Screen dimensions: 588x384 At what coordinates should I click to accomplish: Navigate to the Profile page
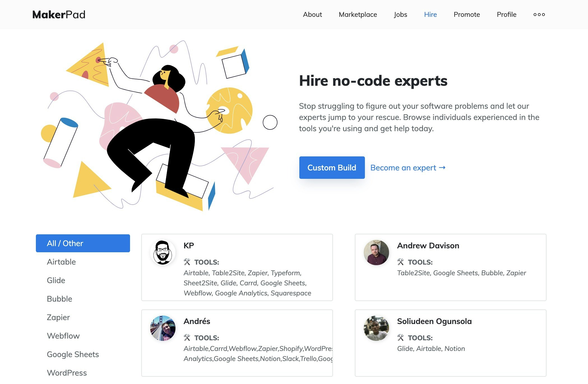click(x=506, y=14)
